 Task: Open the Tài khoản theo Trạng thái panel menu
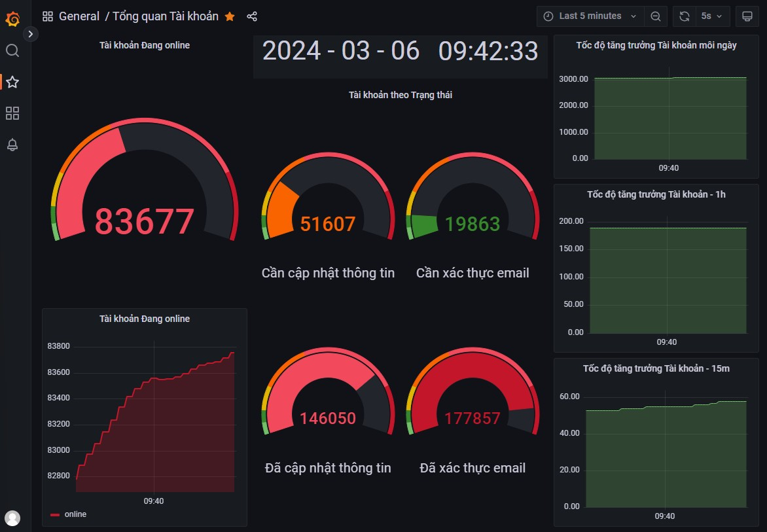[400, 95]
